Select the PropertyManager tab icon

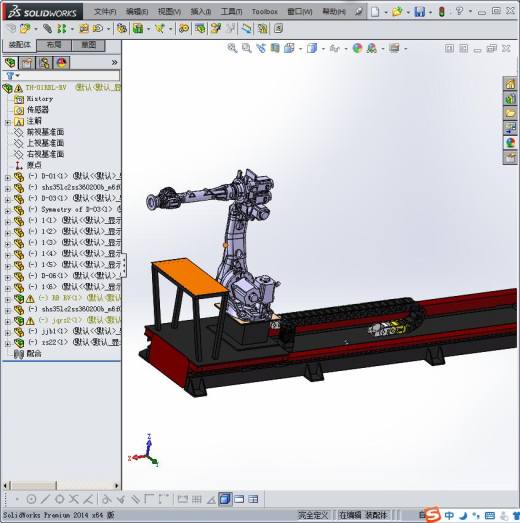pos(27,63)
